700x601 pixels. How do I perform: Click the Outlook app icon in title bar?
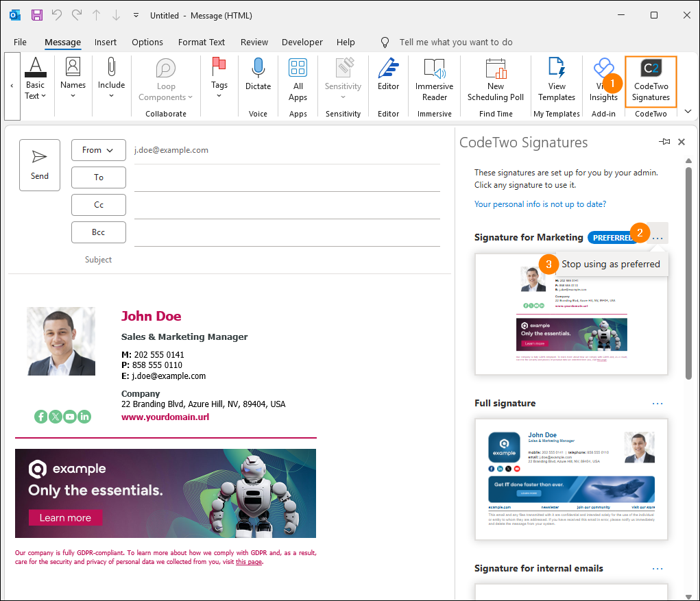(15, 15)
